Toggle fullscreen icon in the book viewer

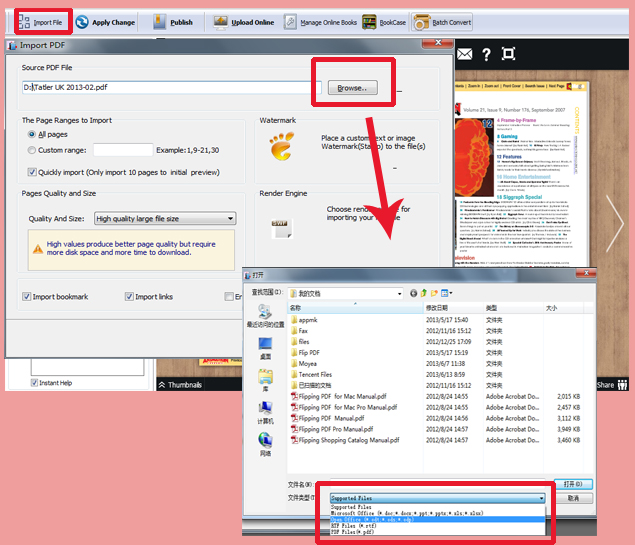(508, 53)
